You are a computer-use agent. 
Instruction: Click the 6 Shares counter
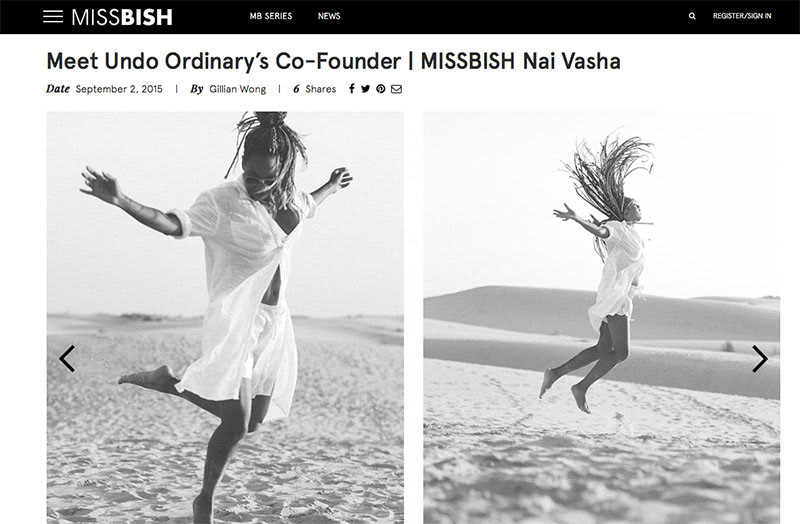coord(314,89)
